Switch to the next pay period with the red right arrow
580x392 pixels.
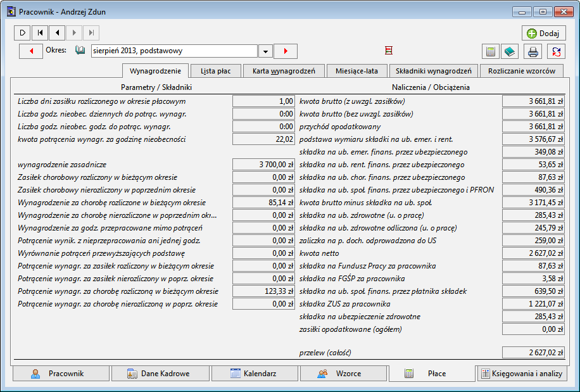[x=286, y=51]
